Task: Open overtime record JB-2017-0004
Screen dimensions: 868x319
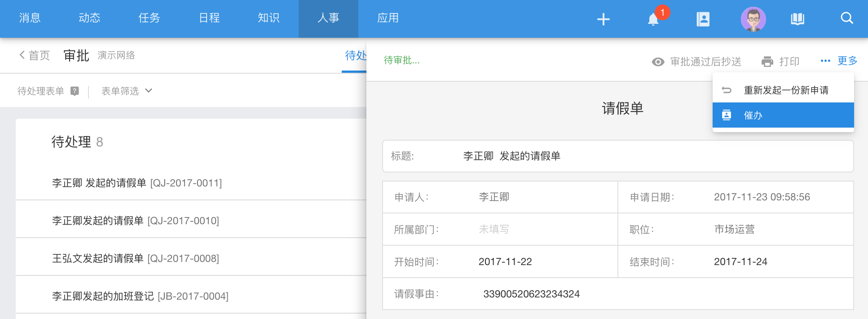Action: (140, 296)
